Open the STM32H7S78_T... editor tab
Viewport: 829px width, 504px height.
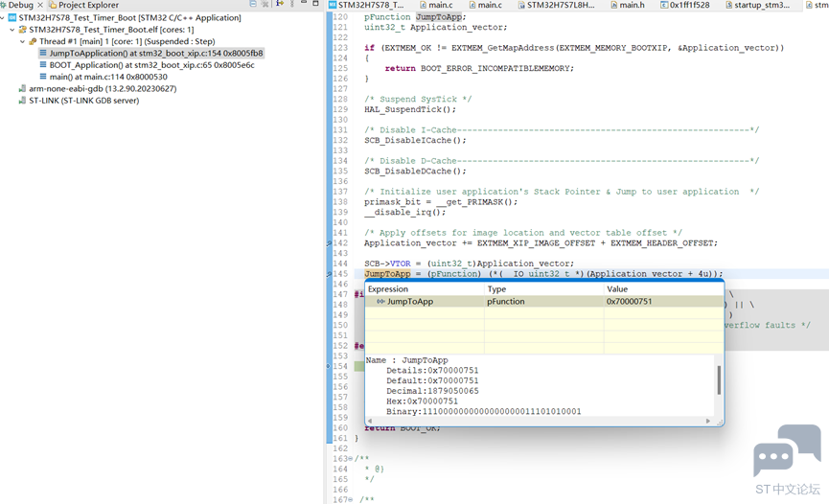pos(366,5)
